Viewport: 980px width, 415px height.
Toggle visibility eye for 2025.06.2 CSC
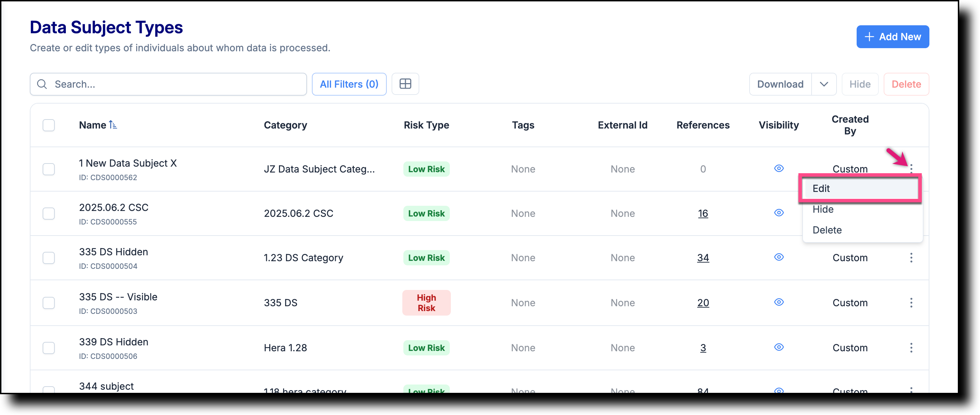pos(779,213)
